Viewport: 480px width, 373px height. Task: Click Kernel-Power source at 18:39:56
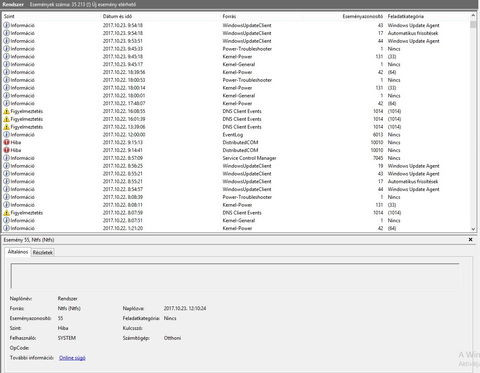click(237, 72)
